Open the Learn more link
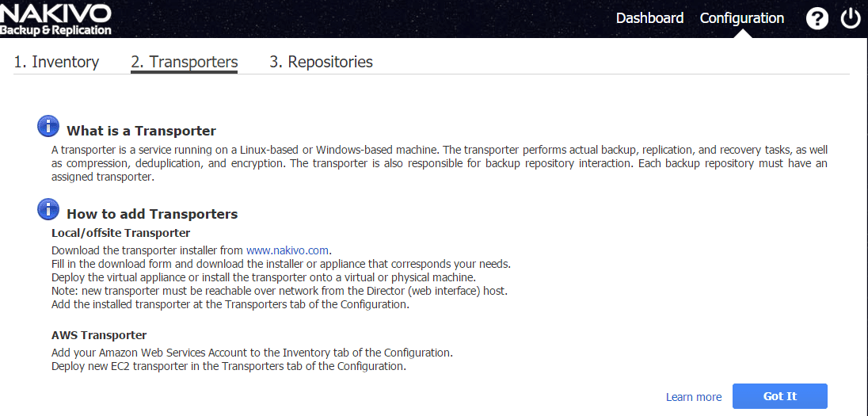 694,397
